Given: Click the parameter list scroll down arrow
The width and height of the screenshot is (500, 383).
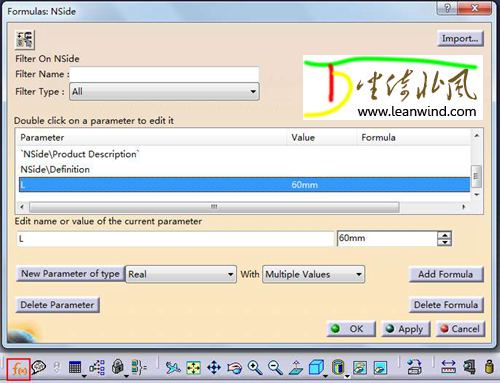Looking at the screenshot, I should [x=476, y=194].
